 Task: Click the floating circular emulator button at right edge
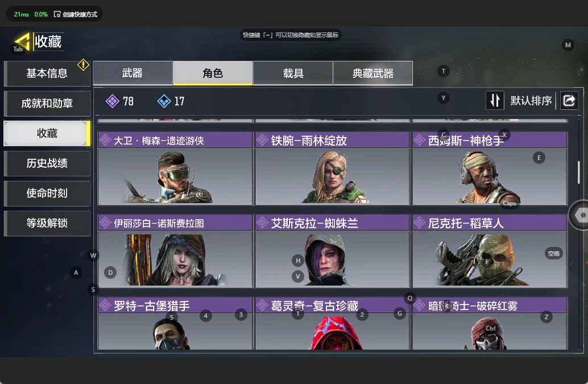coord(579,215)
